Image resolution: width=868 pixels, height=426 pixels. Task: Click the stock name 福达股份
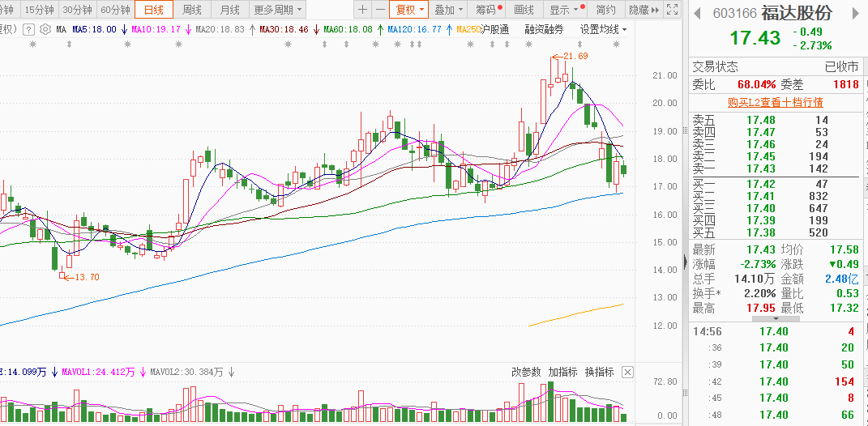coord(796,13)
